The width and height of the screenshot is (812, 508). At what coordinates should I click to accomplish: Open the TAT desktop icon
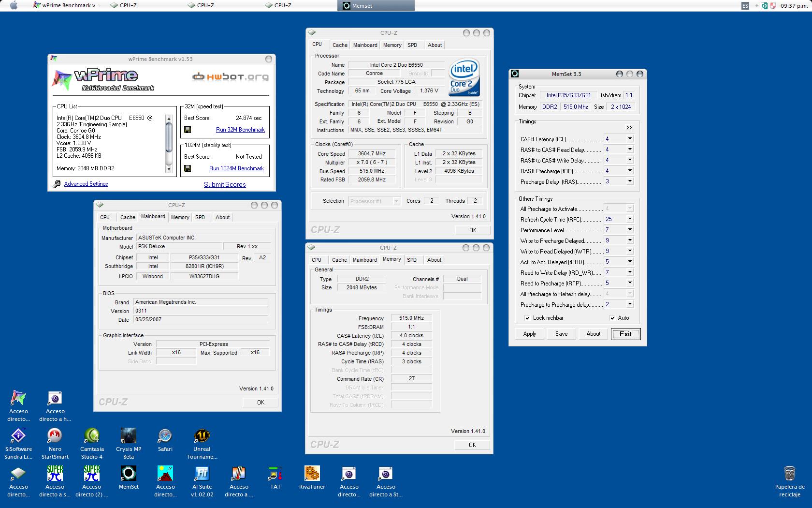coord(275,474)
